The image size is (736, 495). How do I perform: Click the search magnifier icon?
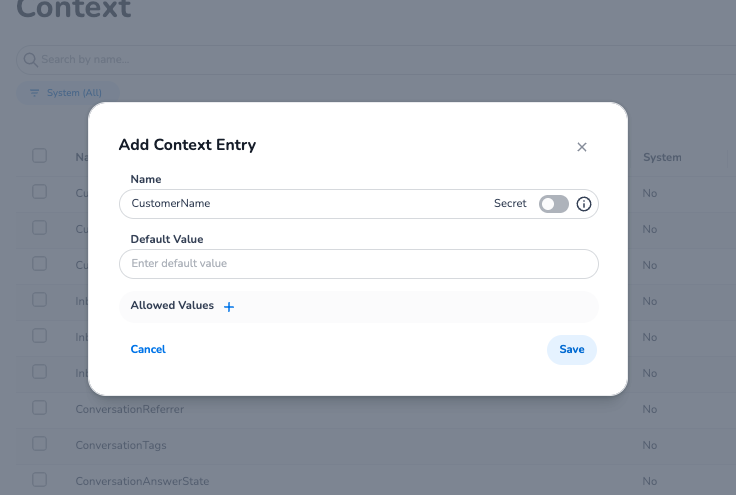30,60
